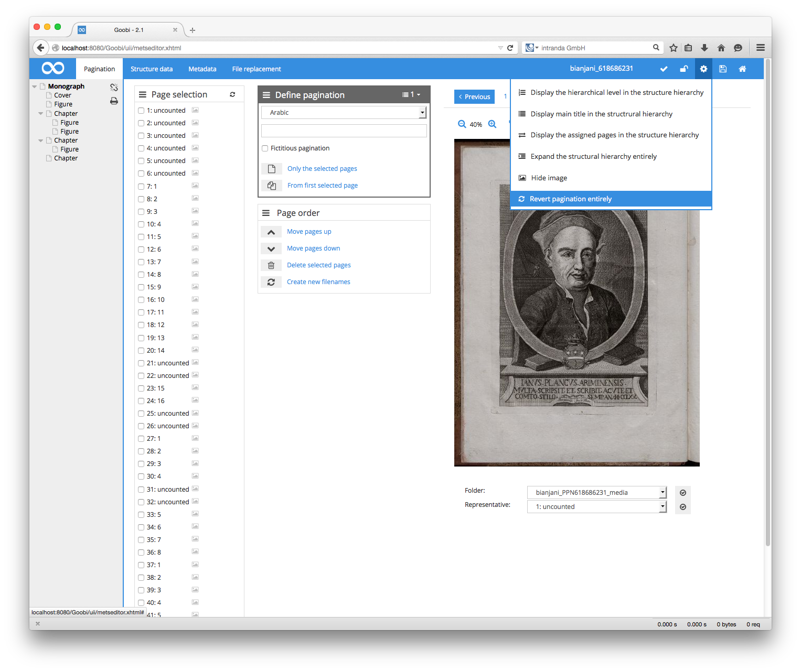Switch to the Structure data tab

pyautogui.click(x=152, y=69)
